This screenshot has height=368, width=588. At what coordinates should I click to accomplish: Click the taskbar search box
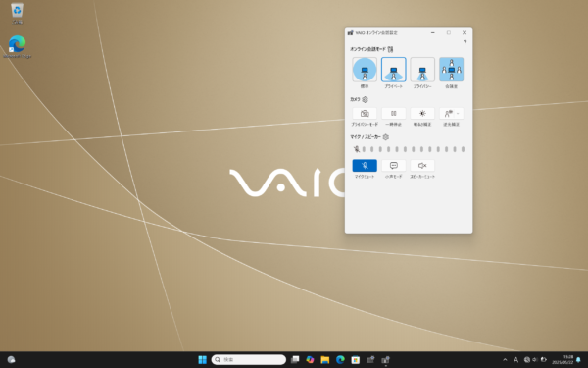(249, 360)
